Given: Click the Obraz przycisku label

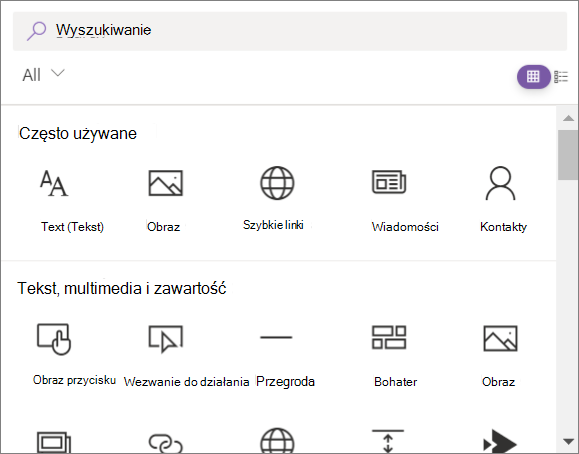Looking at the screenshot, I should pos(74,380).
